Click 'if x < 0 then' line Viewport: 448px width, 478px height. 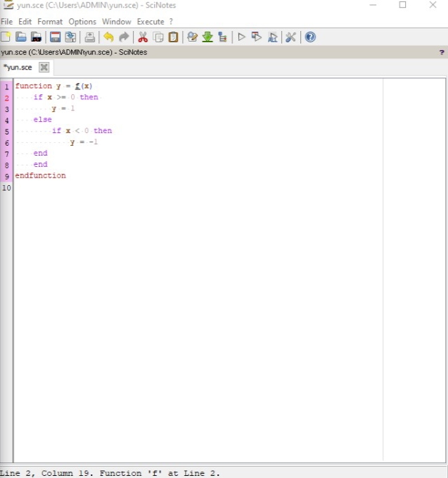pyautogui.click(x=82, y=130)
